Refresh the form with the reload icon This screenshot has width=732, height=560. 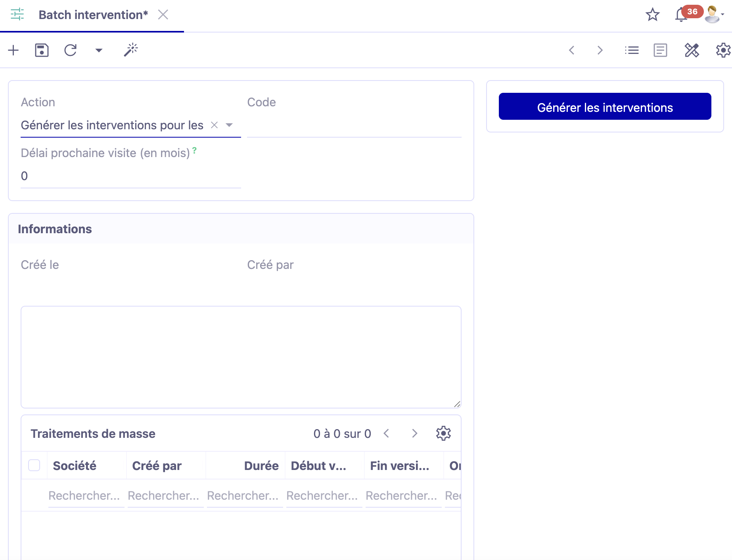(71, 50)
